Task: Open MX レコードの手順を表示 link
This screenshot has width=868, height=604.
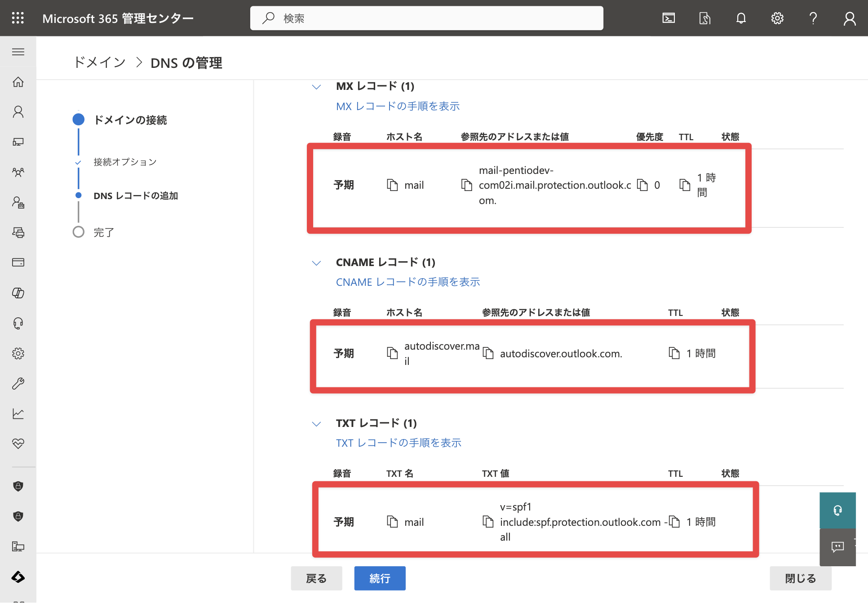Action: [x=398, y=106]
